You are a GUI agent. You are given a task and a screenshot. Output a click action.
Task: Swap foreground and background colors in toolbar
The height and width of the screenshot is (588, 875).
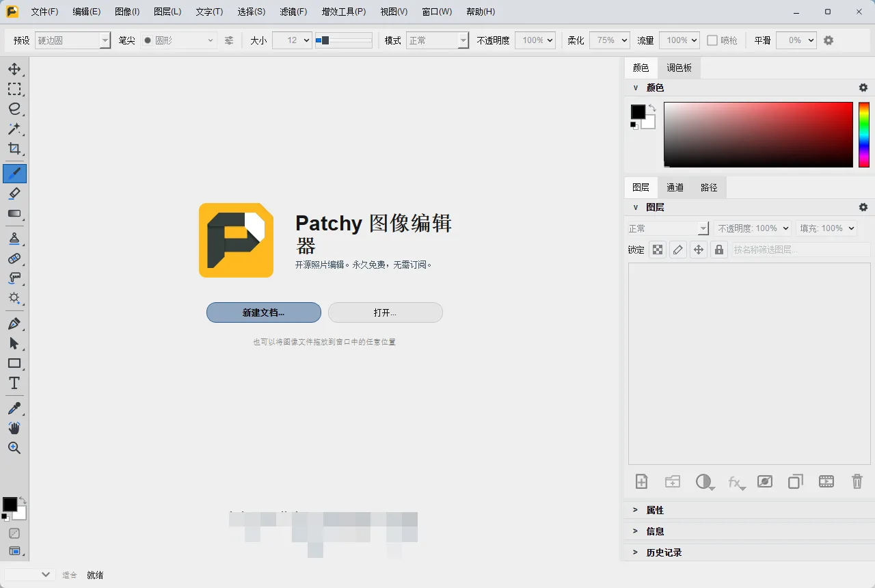click(x=22, y=500)
